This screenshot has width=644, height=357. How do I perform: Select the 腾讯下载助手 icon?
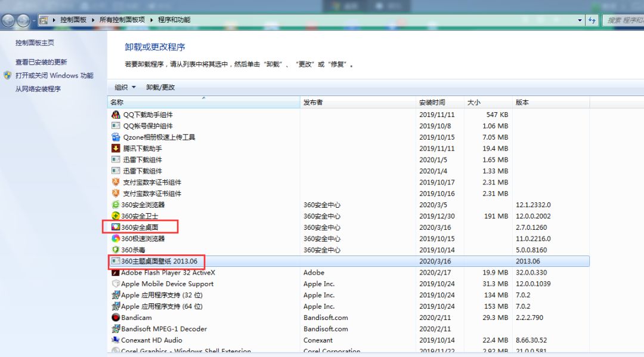[114, 148]
